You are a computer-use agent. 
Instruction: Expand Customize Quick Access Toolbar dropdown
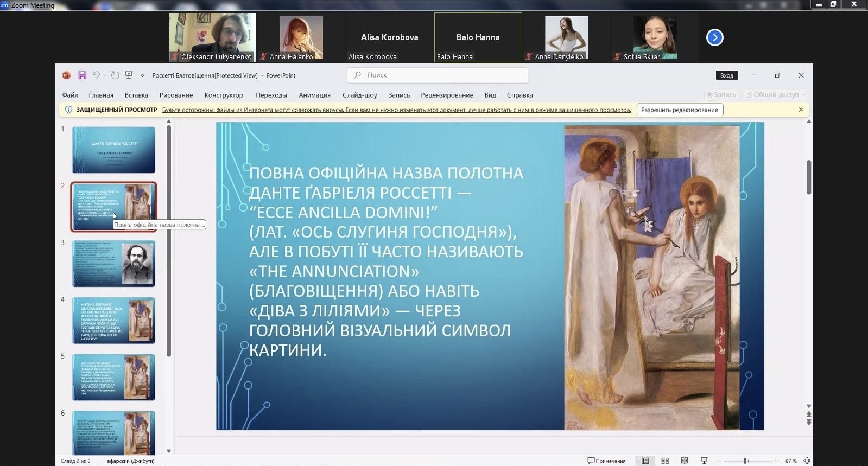[x=143, y=76]
